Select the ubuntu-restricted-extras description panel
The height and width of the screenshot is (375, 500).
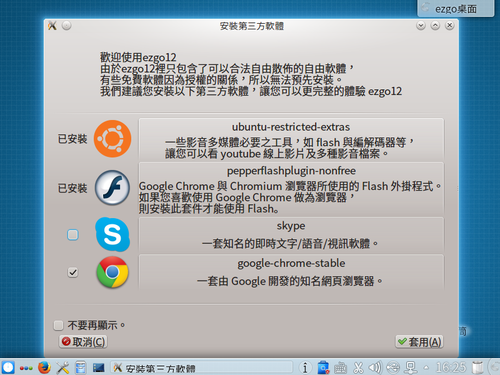[x=291, y=140]
